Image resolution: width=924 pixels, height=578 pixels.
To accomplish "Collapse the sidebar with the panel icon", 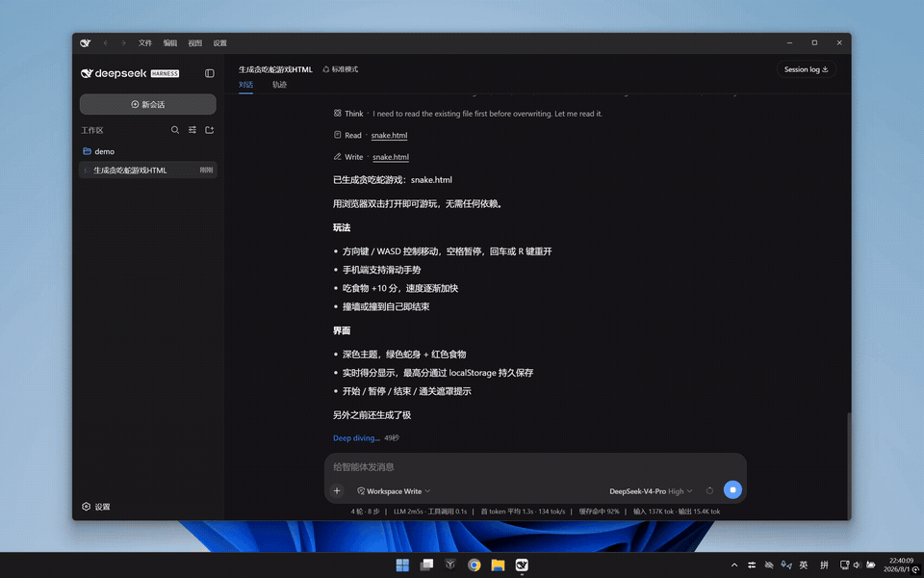I will [209, 73].
